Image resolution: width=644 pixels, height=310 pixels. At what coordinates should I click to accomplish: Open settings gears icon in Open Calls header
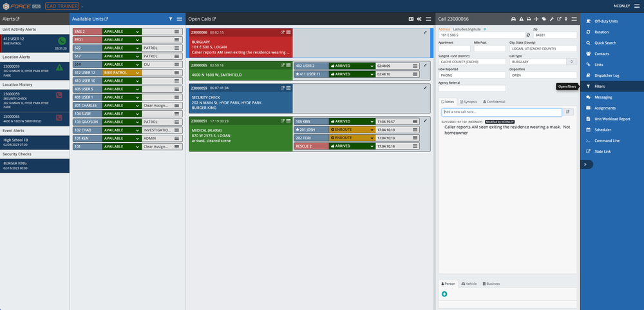point(419,19)
